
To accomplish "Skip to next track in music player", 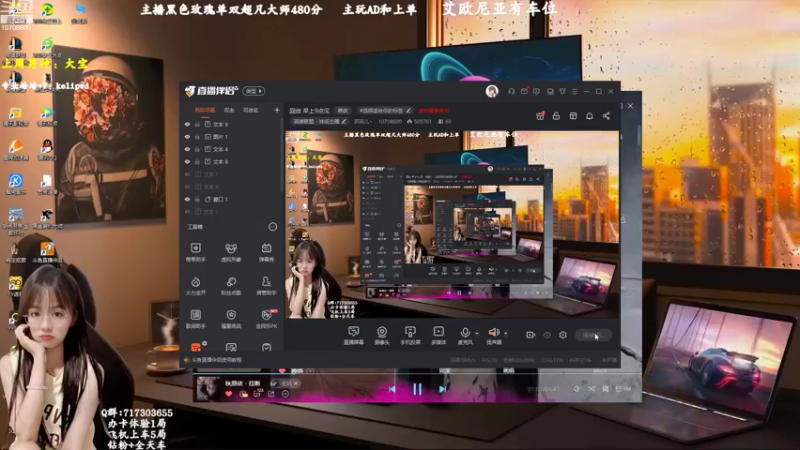I will coord(442,389).
